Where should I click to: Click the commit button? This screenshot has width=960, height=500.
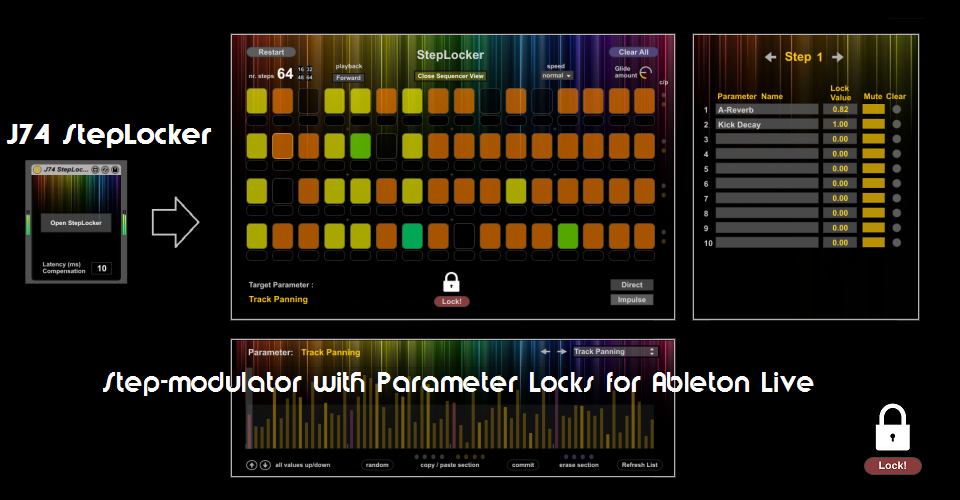(523, 465)
